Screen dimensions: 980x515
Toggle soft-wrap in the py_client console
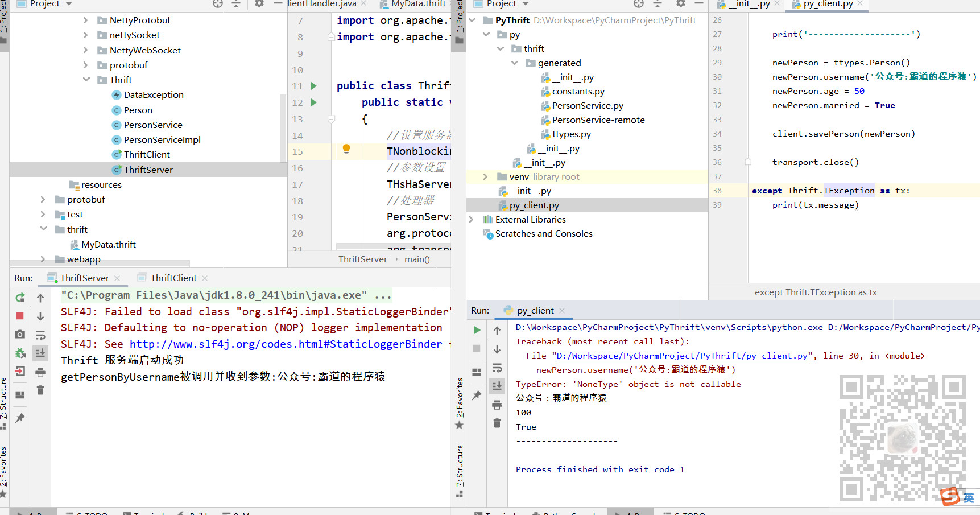click(x=497, y=367)
